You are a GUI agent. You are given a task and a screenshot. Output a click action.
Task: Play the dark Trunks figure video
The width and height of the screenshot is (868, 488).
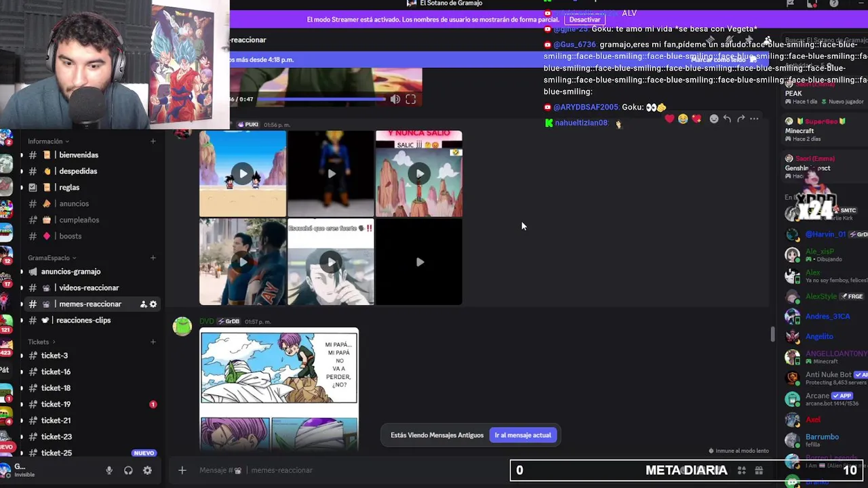(x=331, y=174)
